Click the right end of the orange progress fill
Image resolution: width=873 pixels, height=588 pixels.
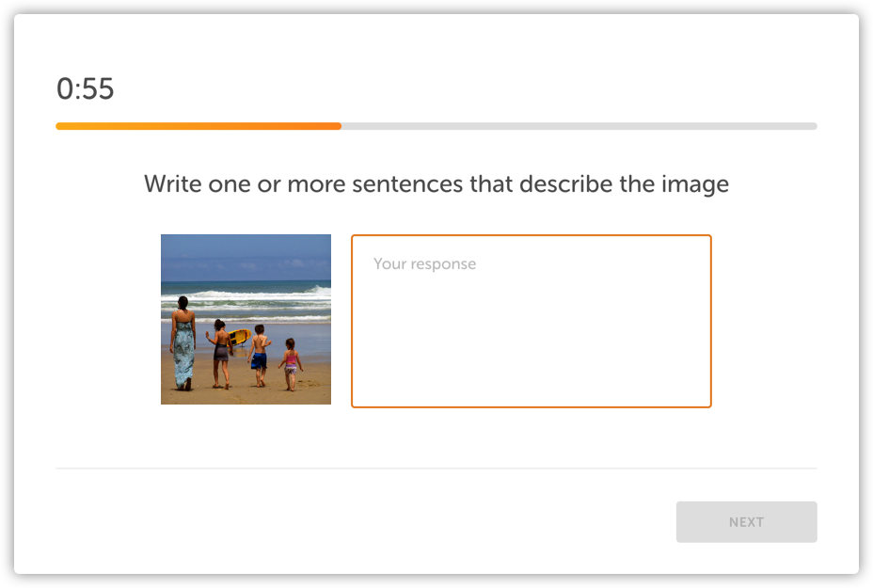tap(338, 126)
